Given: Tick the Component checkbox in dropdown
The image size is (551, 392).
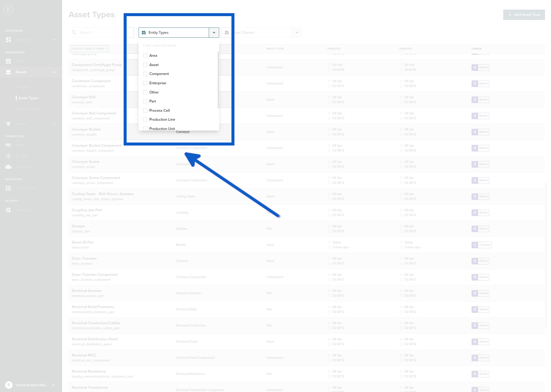Looking at the screenshot, I should (145, 74).
